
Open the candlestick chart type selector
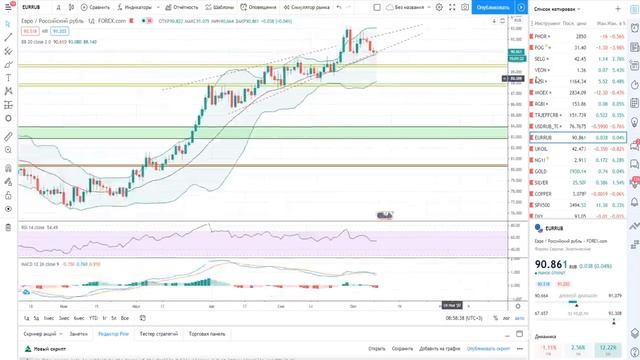(71, 7)
